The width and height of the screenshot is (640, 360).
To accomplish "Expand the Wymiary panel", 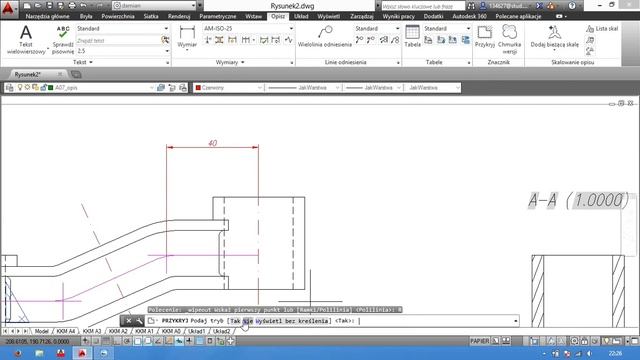I will click(230, 62).
